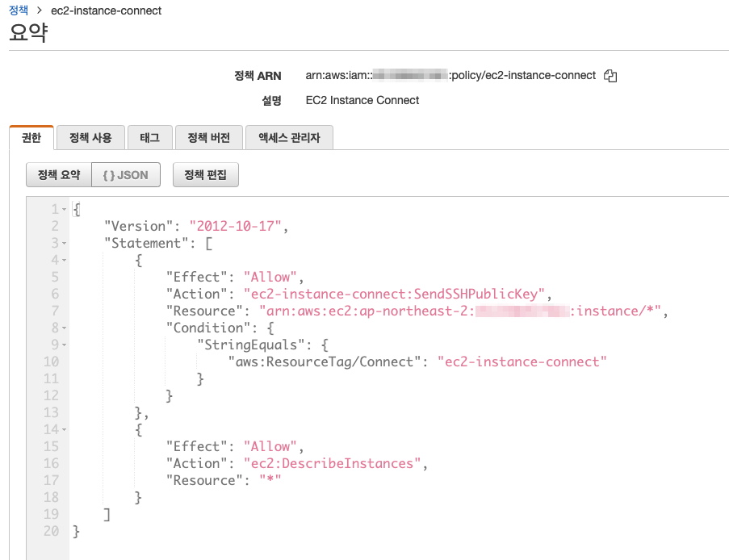Click the "Condition" key on line 8
This screenshot has width=729, height=560.
point(208,328)
